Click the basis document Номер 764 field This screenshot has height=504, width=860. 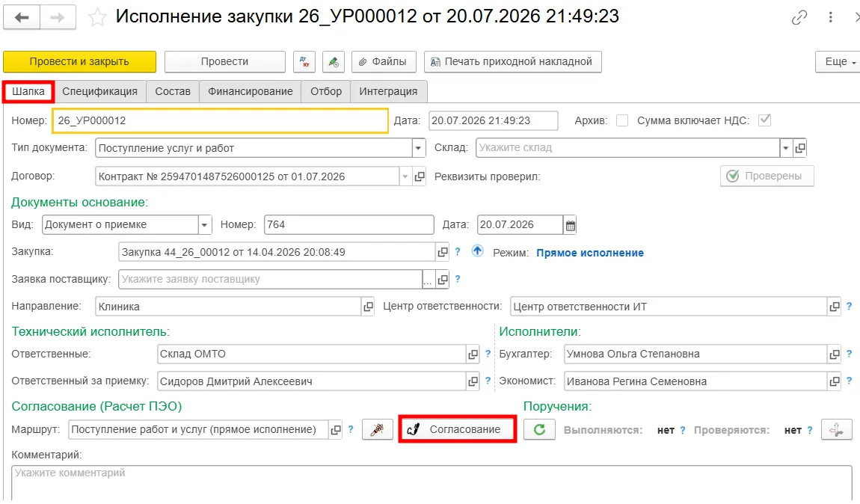tap(348, 225)
